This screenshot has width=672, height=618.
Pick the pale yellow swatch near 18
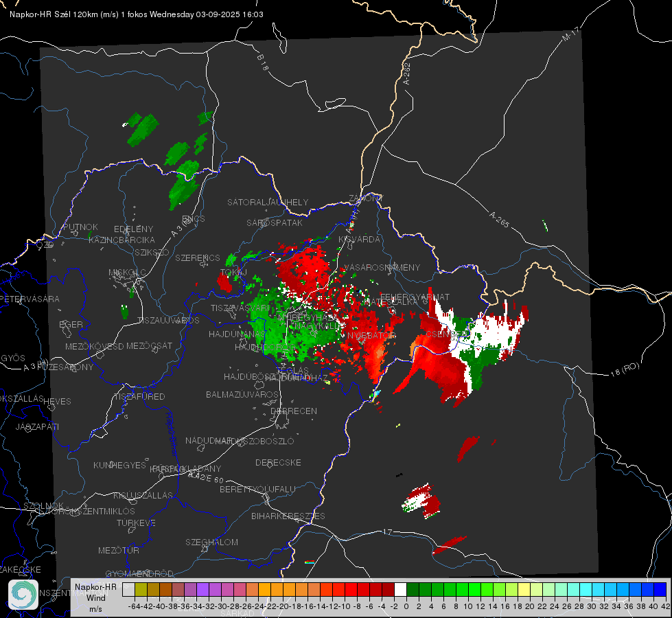click(524, 589)
